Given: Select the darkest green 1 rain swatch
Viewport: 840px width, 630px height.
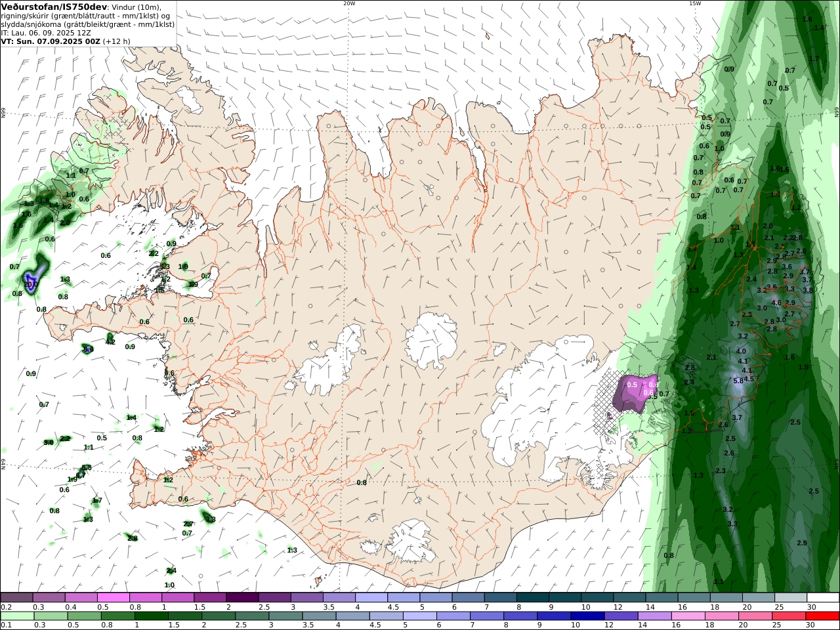Looking at the screenshot, I should point(152,616).
